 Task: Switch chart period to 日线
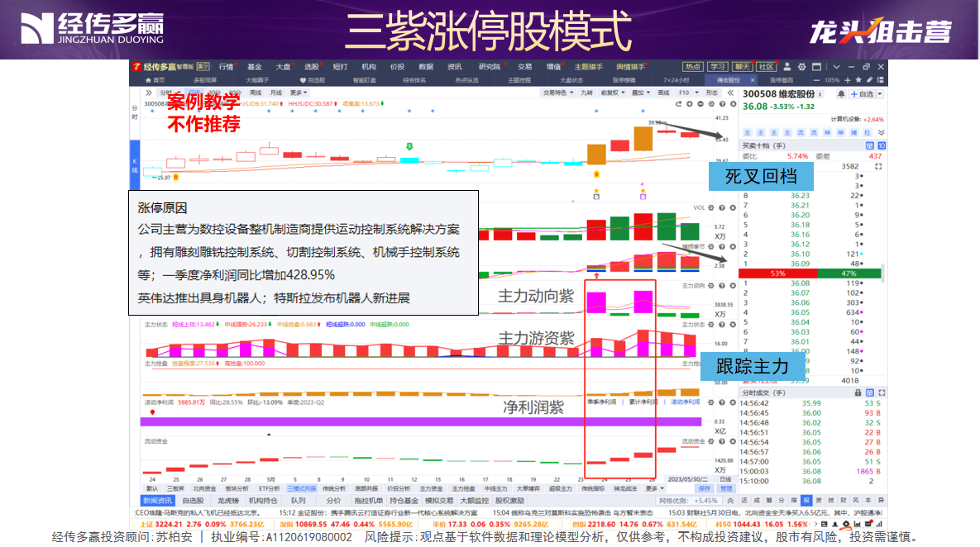pyautogui.click(x=194, y=93)
